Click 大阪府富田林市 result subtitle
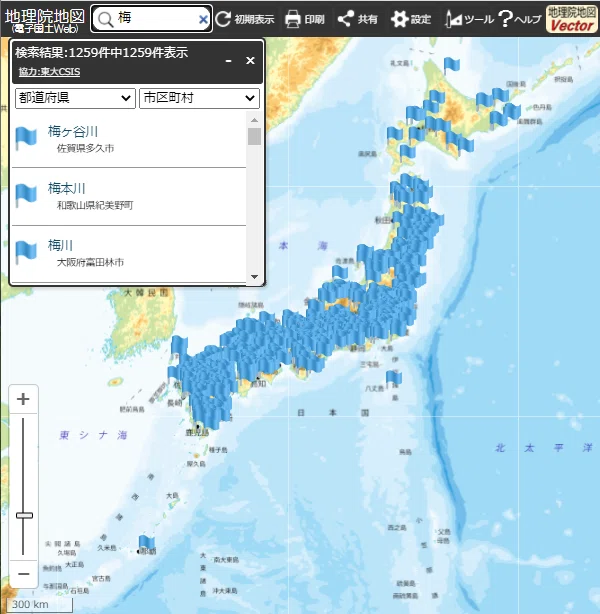Viewport: 600px width, 614px height. [90, 262]
